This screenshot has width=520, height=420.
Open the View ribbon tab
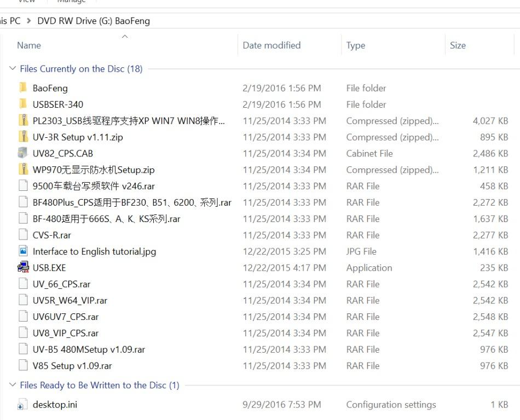[x=26, y=2]
